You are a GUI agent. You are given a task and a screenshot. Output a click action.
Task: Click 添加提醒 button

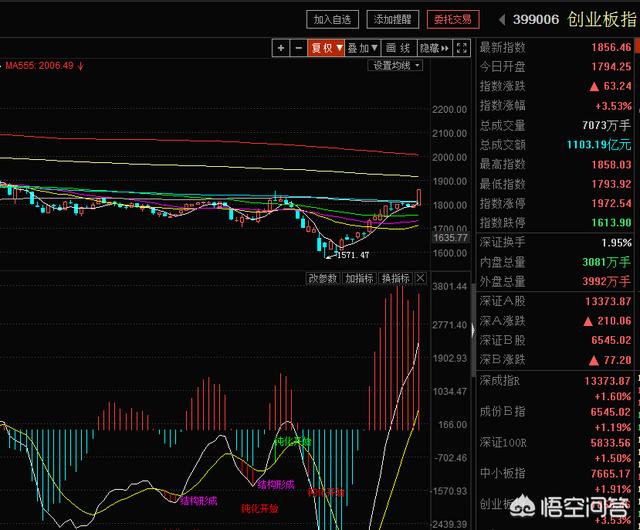click(x=392, y=19)
